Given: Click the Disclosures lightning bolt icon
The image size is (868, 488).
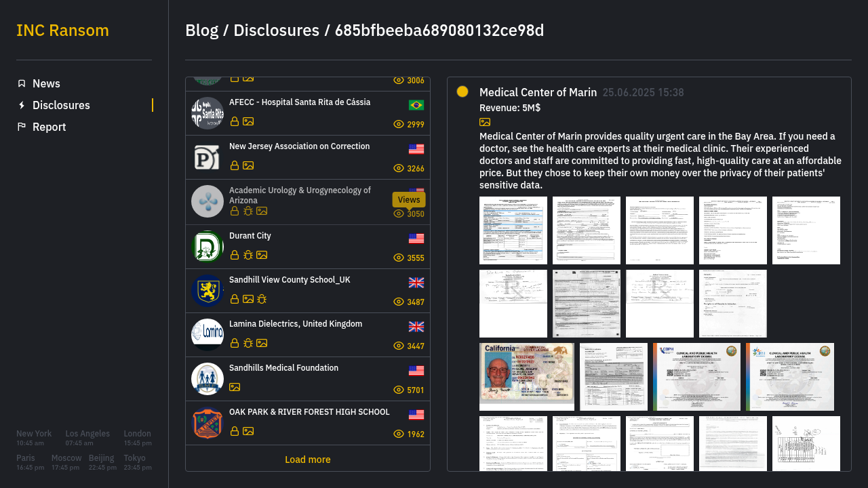Looking at the screenshot, I should (22, 105).
